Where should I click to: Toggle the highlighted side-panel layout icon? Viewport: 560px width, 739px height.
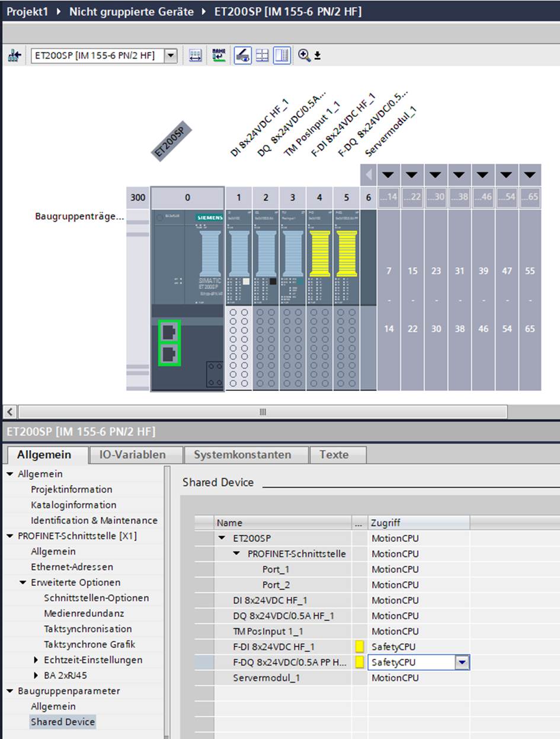pos(282,56)
